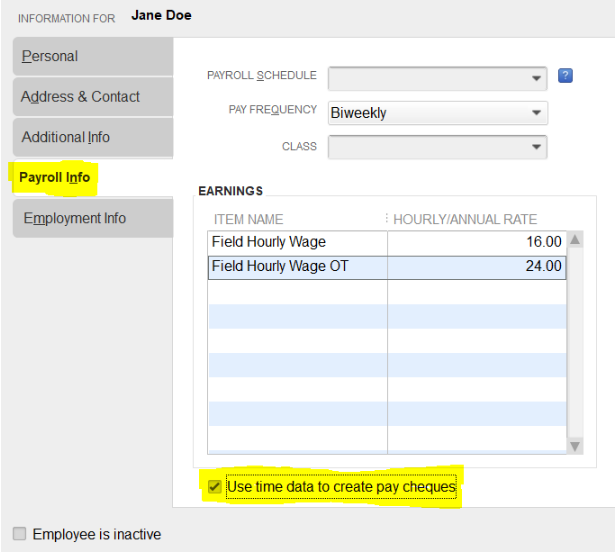Click the 16.00 hourly rate cell
The image size is (616, 558).
477,242
